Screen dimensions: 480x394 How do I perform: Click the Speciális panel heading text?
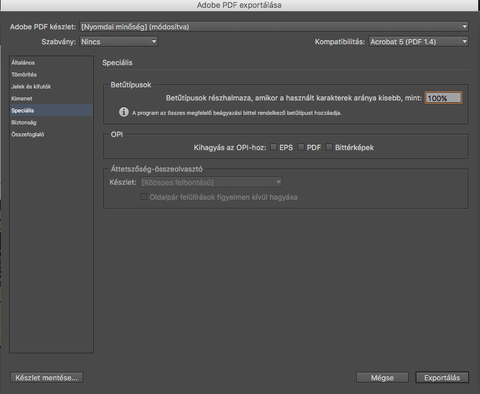pos(117,63)
